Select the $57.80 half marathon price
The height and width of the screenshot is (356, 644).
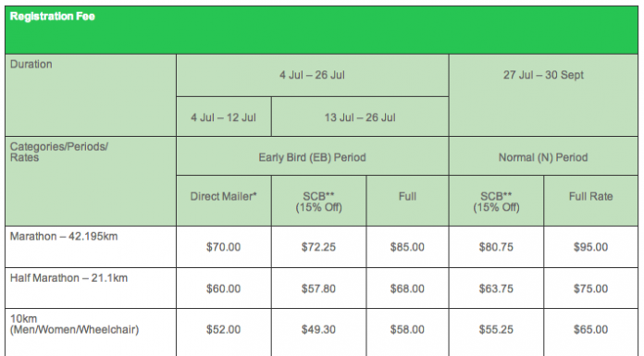click(x=318, y=288)
